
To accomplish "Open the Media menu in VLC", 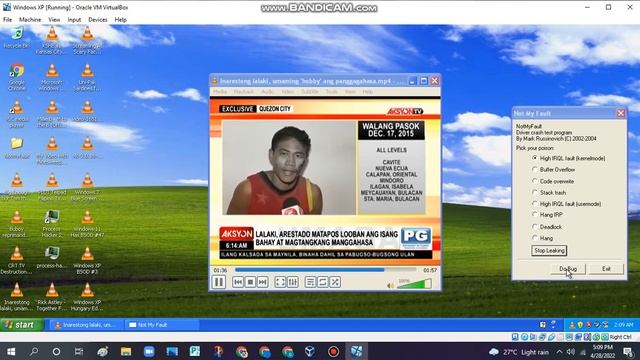I will (x=220, y=92).
